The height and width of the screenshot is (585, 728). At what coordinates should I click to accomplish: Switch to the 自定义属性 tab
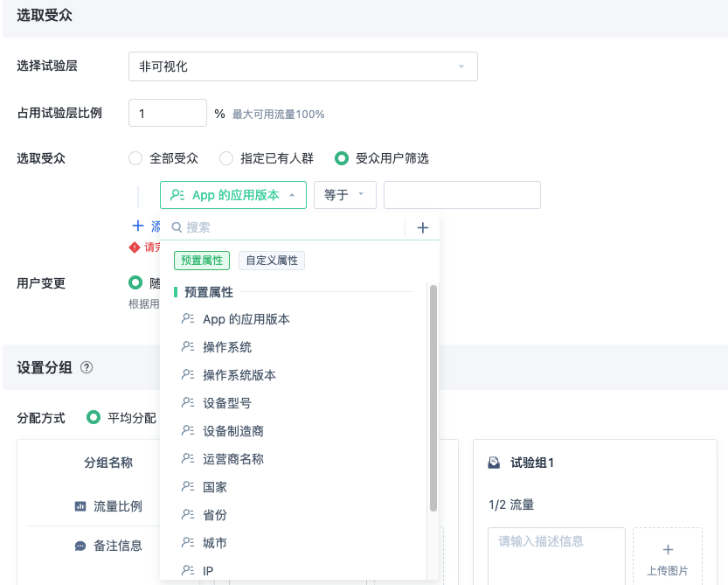coord(272,261)
